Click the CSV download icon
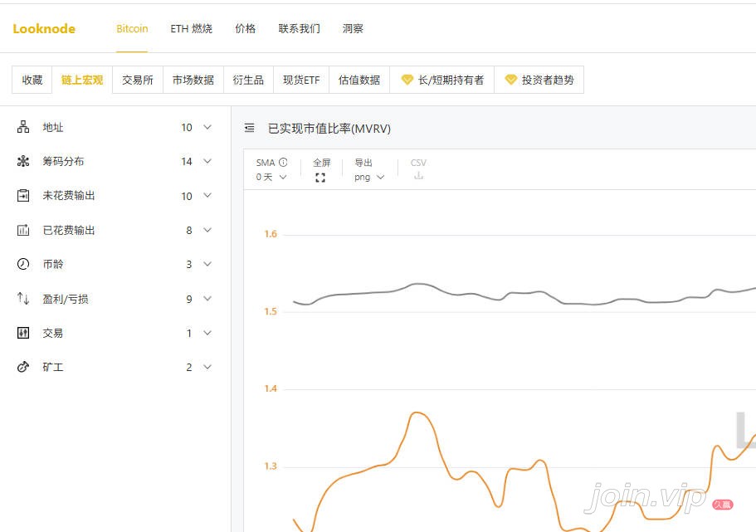This screenshot has height=532, width=756. (x=418, y=176)
